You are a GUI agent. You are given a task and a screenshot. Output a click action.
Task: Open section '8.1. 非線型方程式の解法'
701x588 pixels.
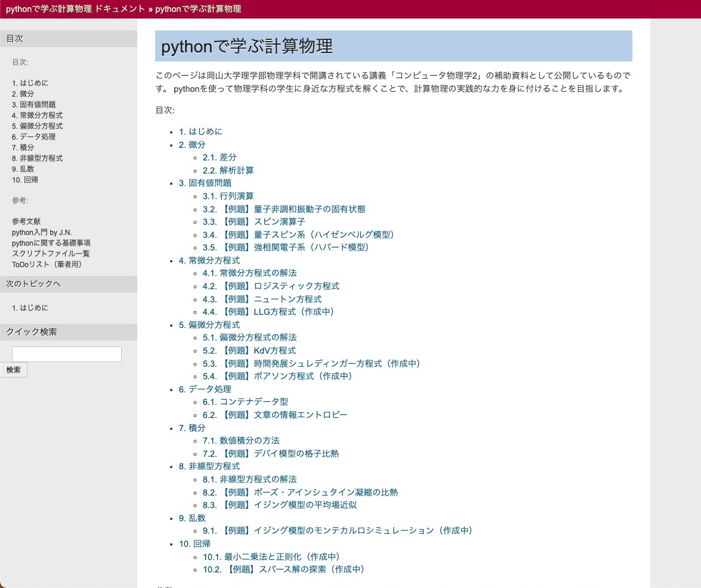[249, 479]
